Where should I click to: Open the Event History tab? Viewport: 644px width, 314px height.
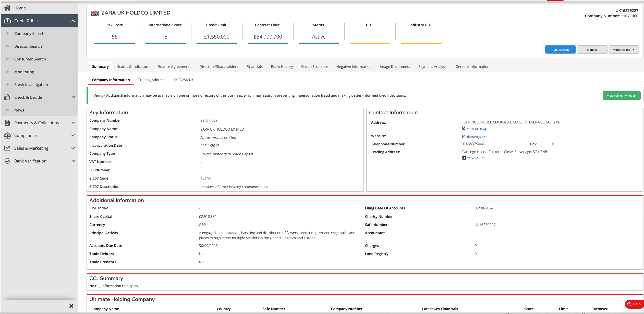(282, 67)
